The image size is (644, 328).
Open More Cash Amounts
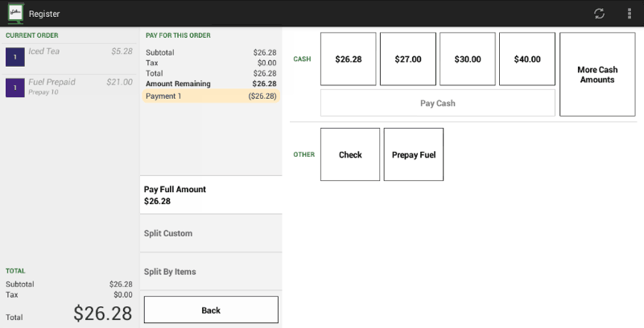(597, 74)
